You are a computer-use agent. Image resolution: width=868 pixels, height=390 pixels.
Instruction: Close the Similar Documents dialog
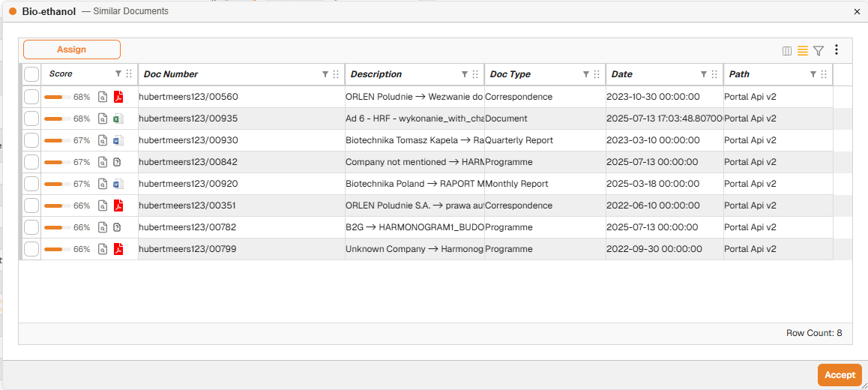pos(858,11)
